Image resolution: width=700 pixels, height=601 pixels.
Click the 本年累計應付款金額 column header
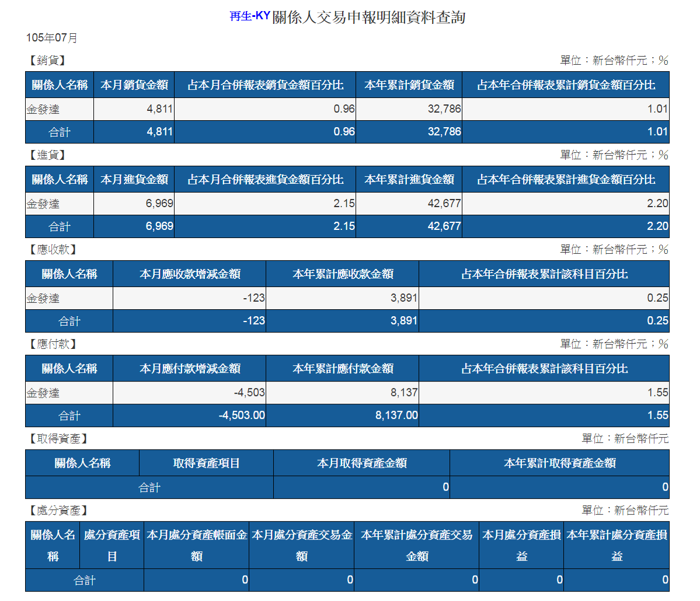pyautogui.click(x=343, y=369)
